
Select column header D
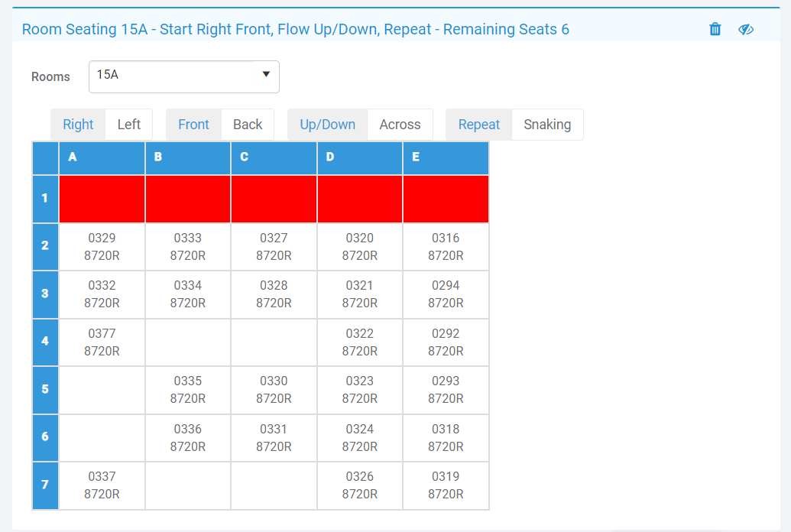coord(359,157)
